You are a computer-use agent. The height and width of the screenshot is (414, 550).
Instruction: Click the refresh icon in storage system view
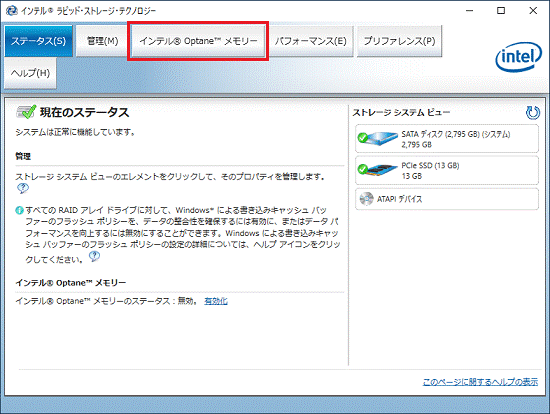[532, 113]
